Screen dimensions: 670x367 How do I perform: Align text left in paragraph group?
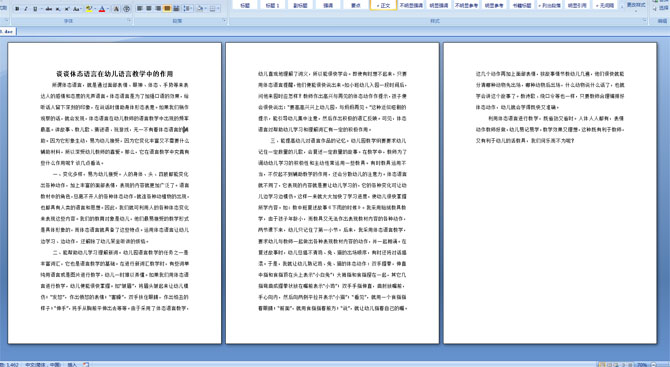(x=139, y=8)
